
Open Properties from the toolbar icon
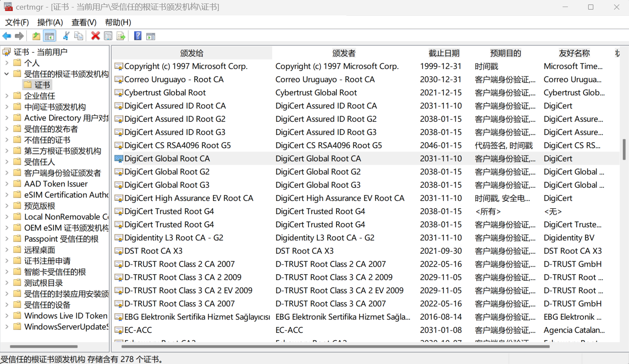[108, 36]
